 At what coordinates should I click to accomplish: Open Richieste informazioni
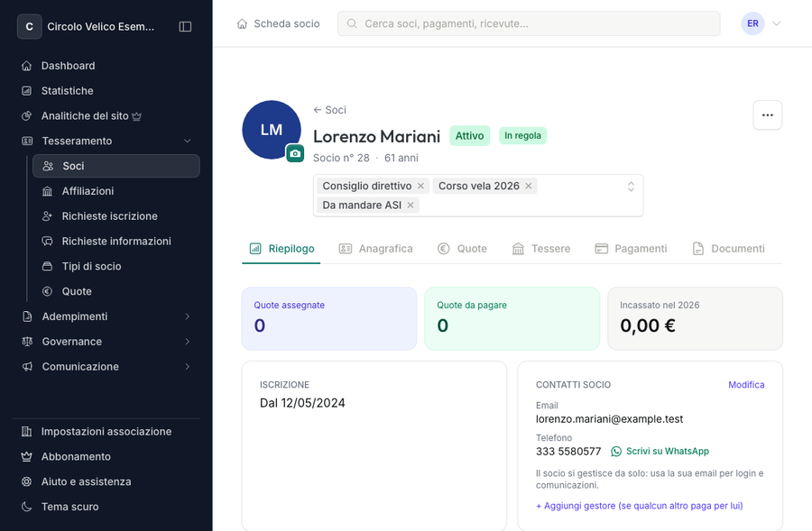click(116, 242)
